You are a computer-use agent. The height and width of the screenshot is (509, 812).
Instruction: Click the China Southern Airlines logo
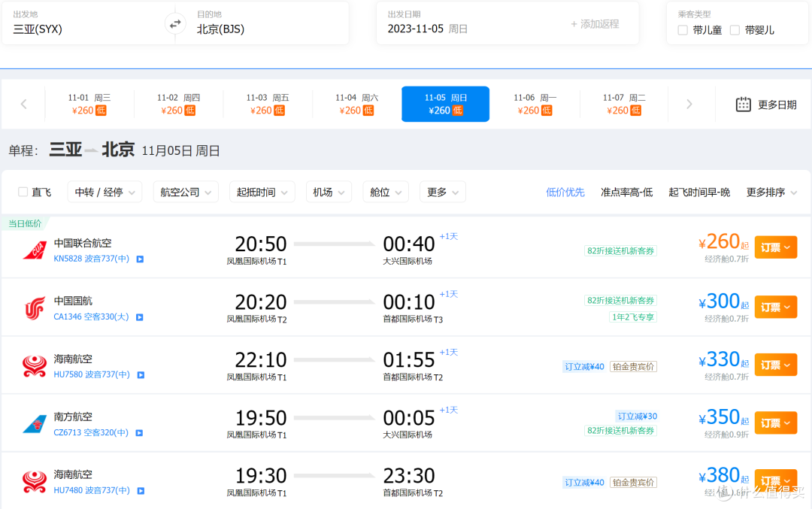point(35,424)
